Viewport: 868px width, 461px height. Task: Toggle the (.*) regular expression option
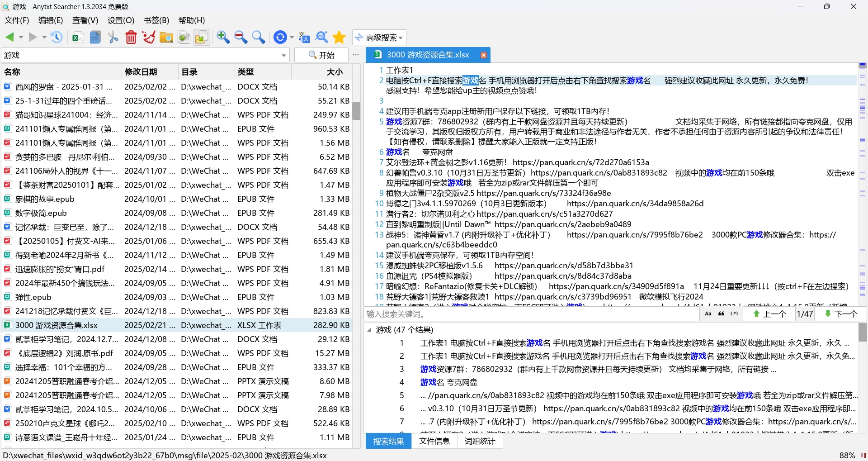click(x=734, y=314)
